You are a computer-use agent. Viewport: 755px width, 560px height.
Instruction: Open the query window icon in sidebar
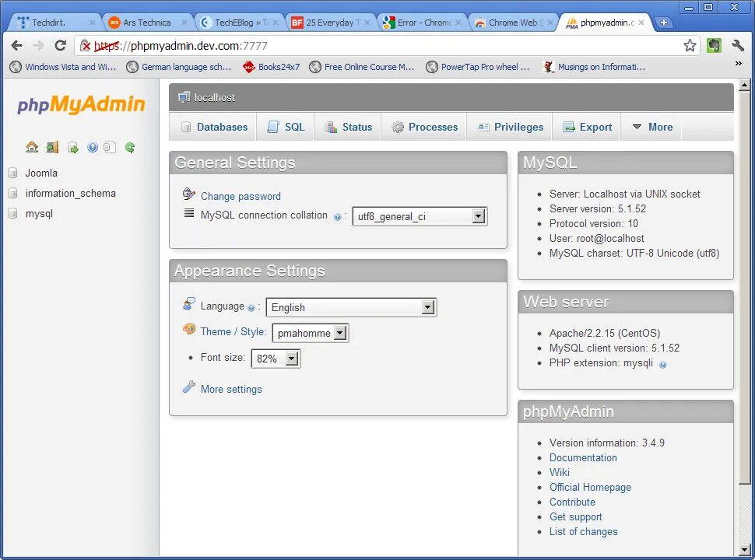coord(72,148)
